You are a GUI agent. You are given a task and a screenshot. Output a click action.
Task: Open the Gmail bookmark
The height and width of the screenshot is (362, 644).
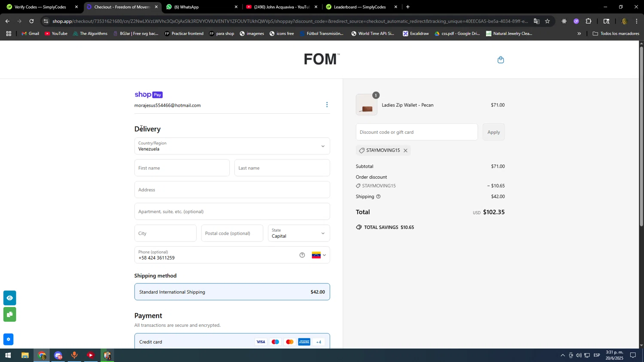pyautogui.click(x=30, y=33)
